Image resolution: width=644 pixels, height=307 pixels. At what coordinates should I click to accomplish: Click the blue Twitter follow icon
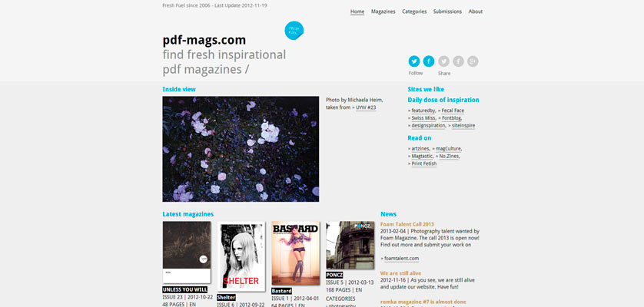414,61
